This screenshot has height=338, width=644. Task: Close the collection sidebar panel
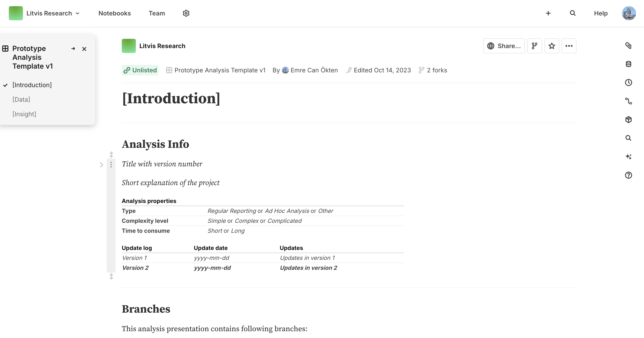(84, 49)
